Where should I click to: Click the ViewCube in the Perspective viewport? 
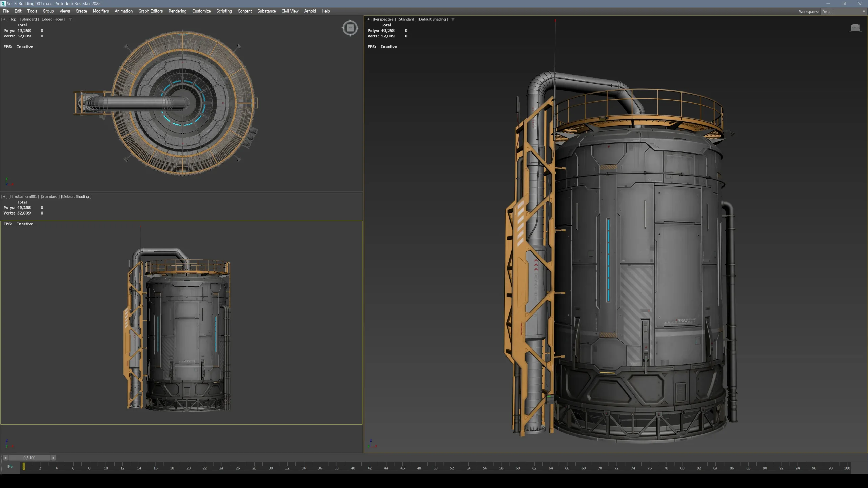855,28
